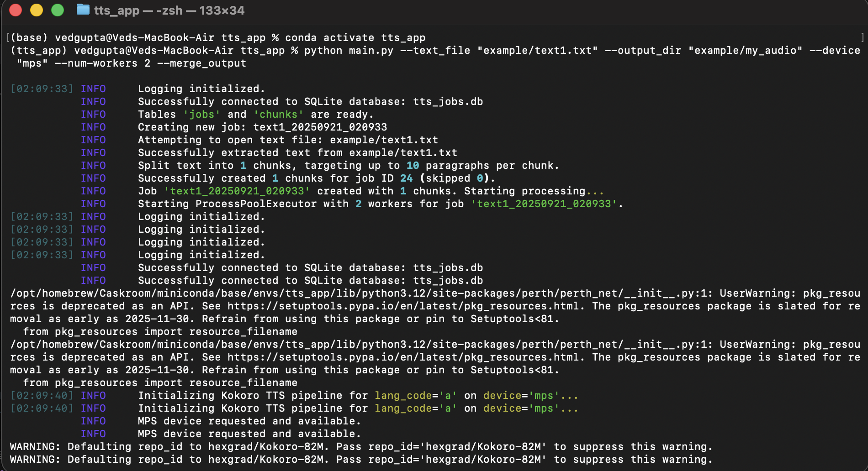This screenshot has height=471, width=868.
Task: Click the 'Split text into 1 chunks' line
Action: tap(348, 166)
